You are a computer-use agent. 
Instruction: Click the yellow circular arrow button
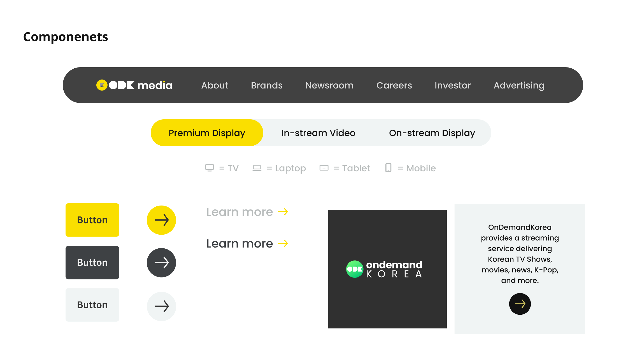click(x=161, y=220)
